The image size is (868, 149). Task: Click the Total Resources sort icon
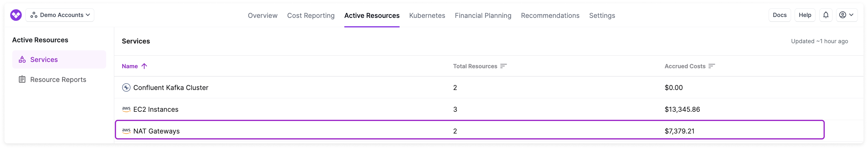[x=503, y=66]
